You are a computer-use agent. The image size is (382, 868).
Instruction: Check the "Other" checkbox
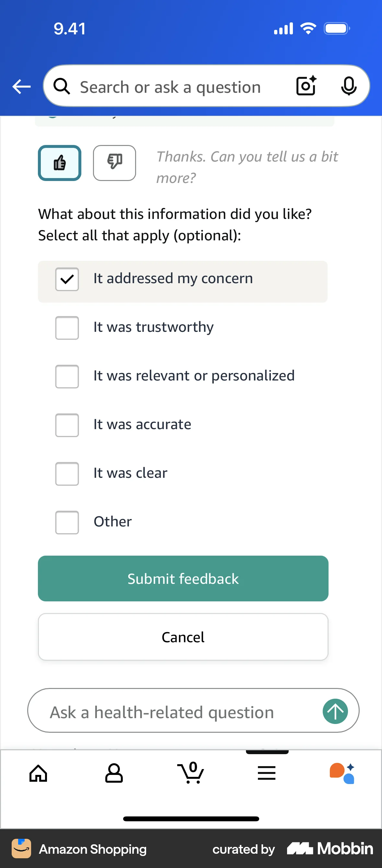(x=67, y=522)
